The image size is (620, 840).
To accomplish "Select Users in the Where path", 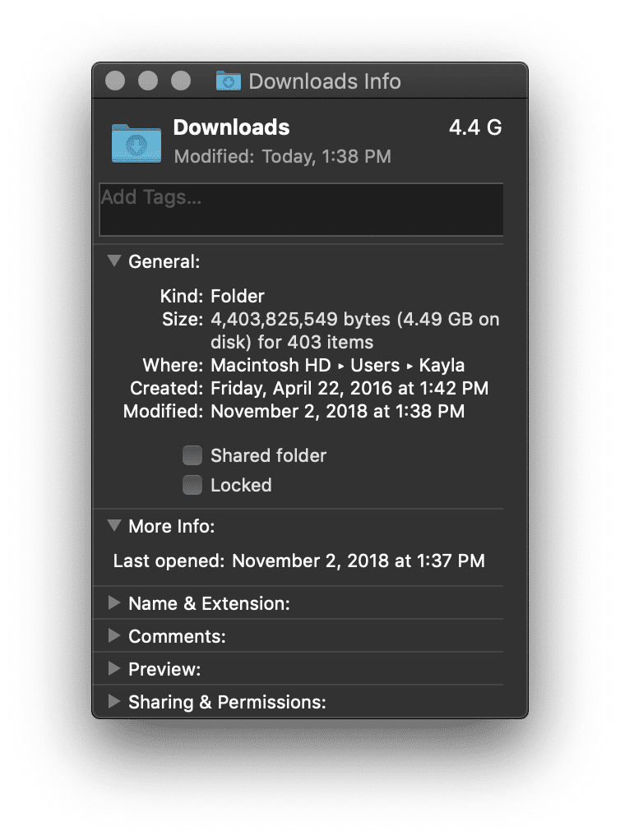I will pyautogui.click(x=375, y=365).
